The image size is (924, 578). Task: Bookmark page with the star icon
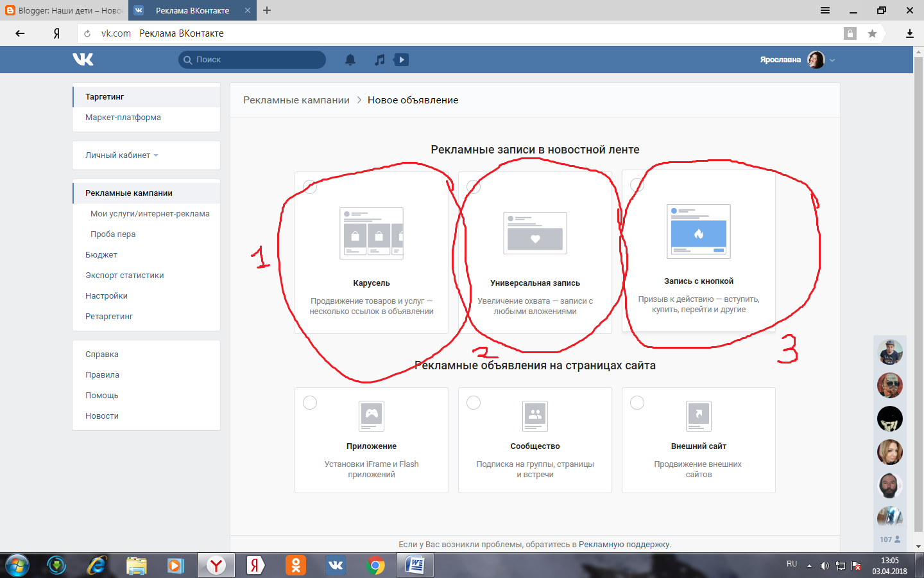872,33
